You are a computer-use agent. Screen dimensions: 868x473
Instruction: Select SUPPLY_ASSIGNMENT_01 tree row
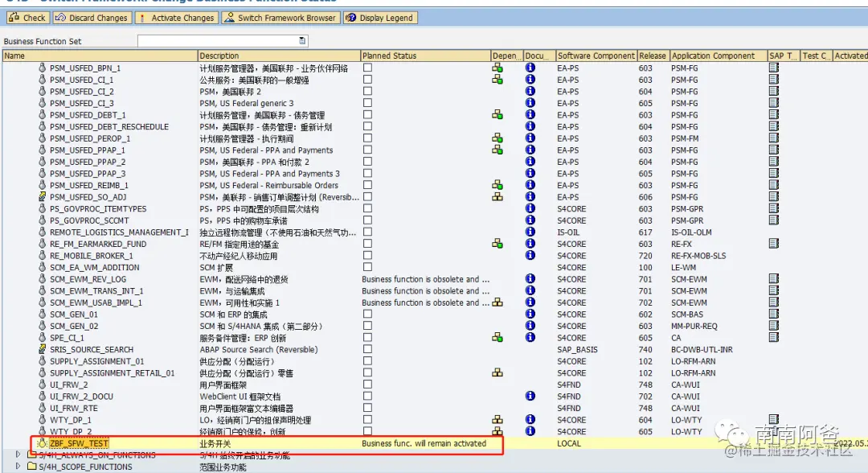[x=97, y=361]
